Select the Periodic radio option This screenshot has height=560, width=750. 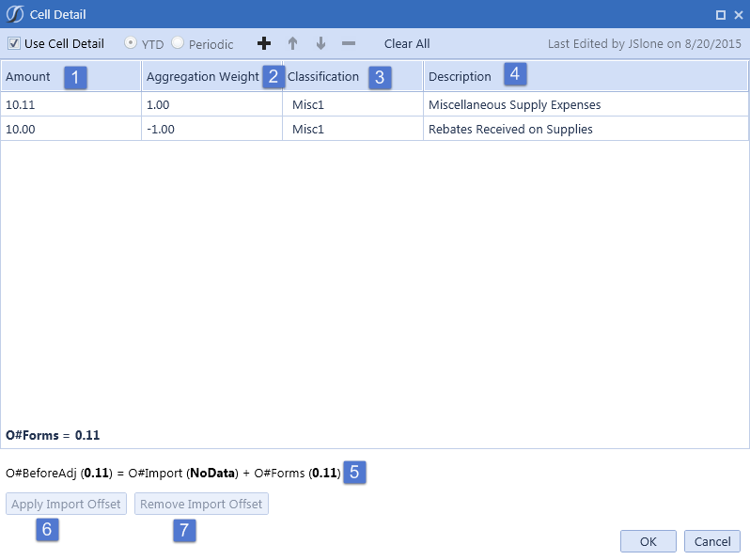pos(178,44)
